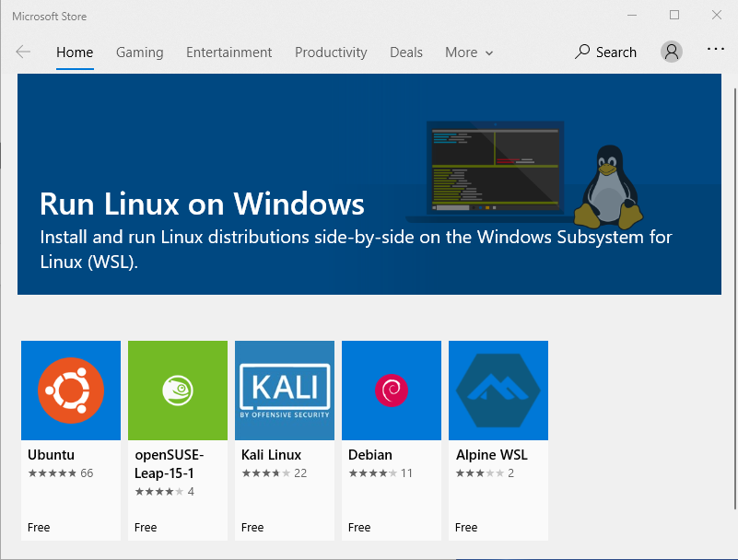This screenshot has height=560, width=738.
Task: Click the back navigation arrow
Action: [22, 52]
